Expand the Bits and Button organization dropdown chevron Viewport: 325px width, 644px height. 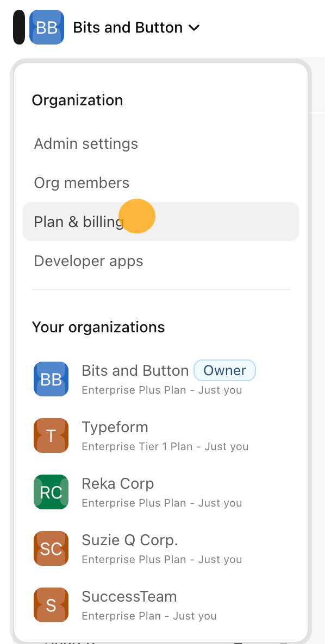click(x=193, y=28)
